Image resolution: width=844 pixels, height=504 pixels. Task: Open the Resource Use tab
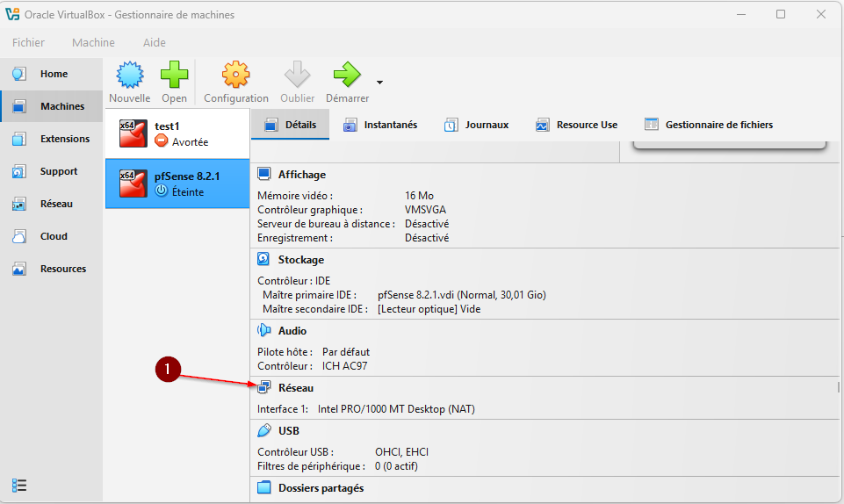pyautogui.click(x=576, y=125)
